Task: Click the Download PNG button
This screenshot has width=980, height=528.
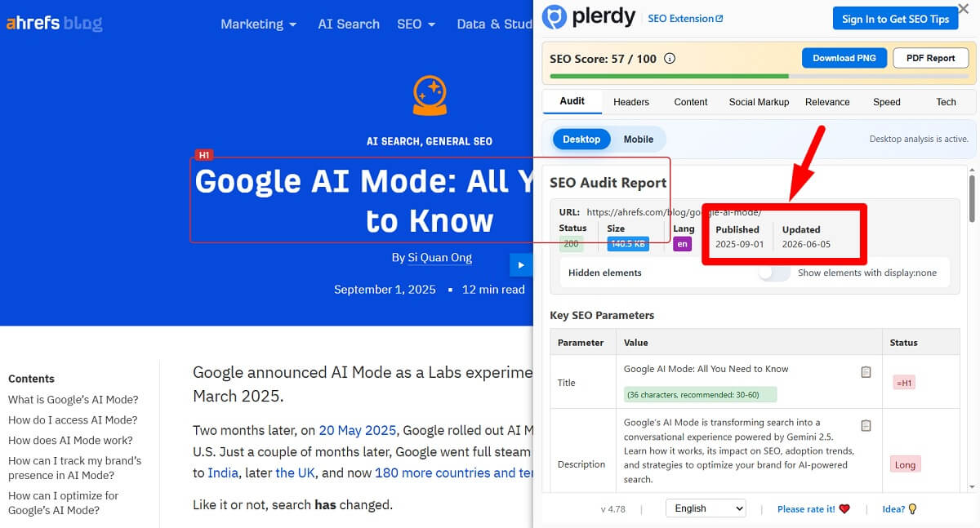Action: [844, 58]
